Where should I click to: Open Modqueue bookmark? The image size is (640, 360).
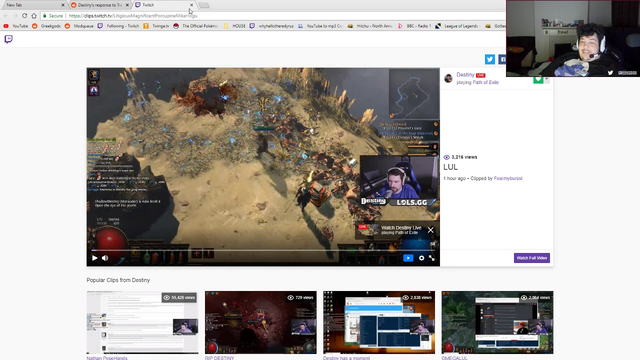(79, 26)
